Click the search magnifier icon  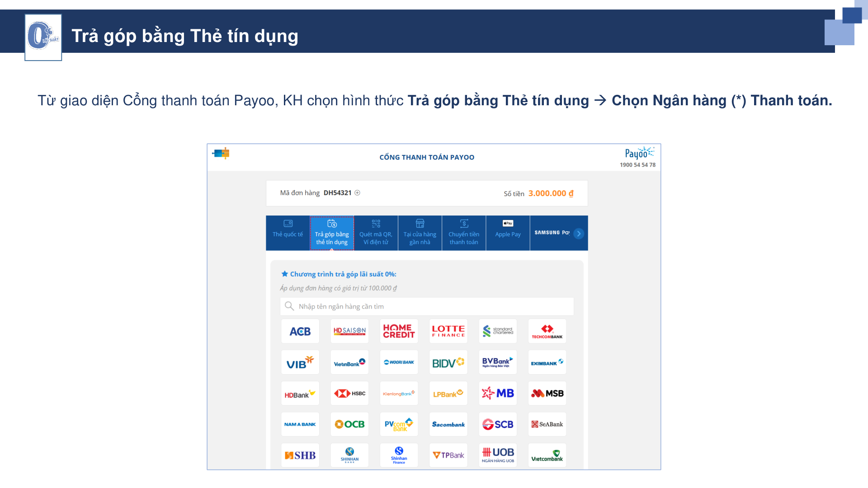[289, 306]
